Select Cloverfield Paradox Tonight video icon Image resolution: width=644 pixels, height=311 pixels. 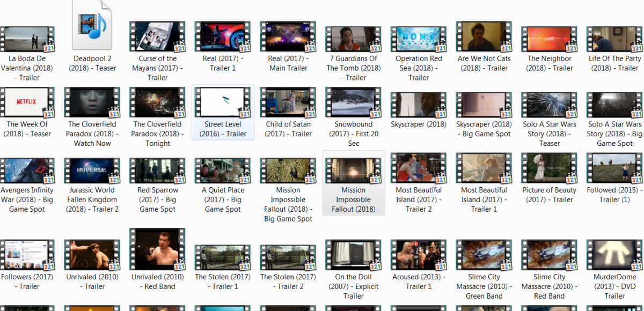tap(158, 102)
